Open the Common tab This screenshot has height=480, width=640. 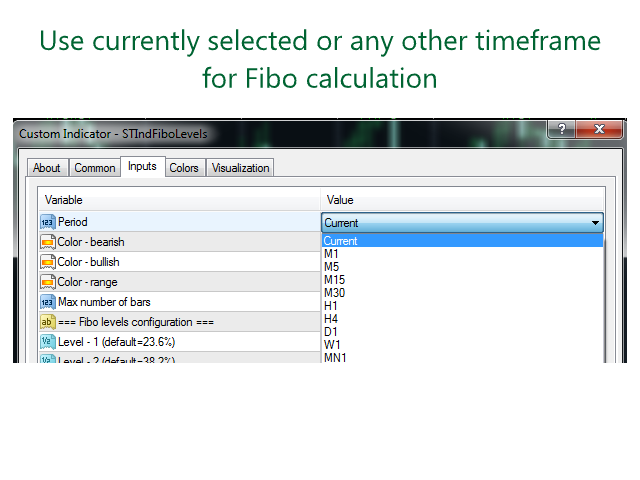[x=95, y=168]
